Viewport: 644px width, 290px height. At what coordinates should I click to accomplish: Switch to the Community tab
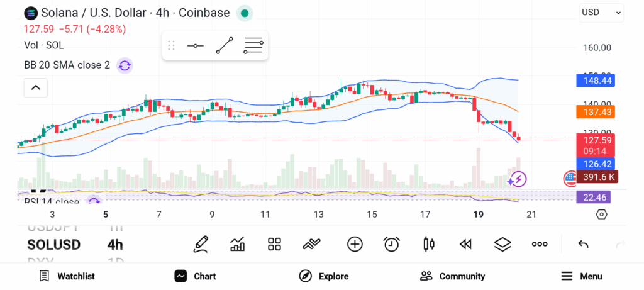pyautogui.click(x=452, y=276)
